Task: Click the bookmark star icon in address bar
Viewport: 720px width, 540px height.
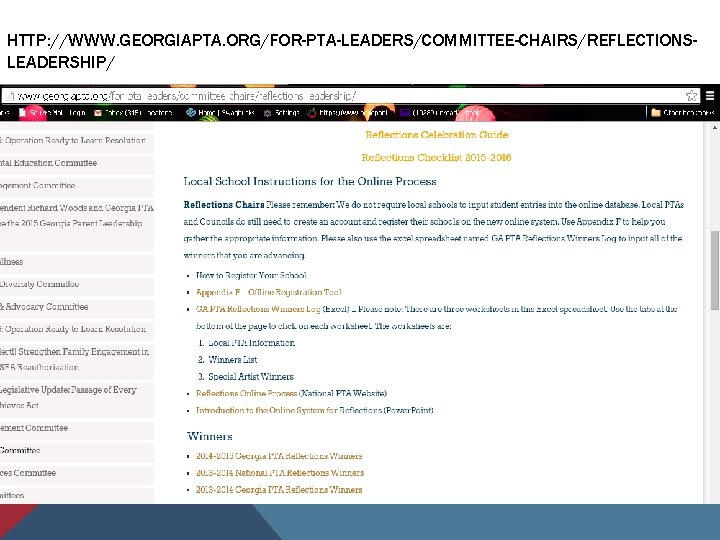Action: click(691, 96)
